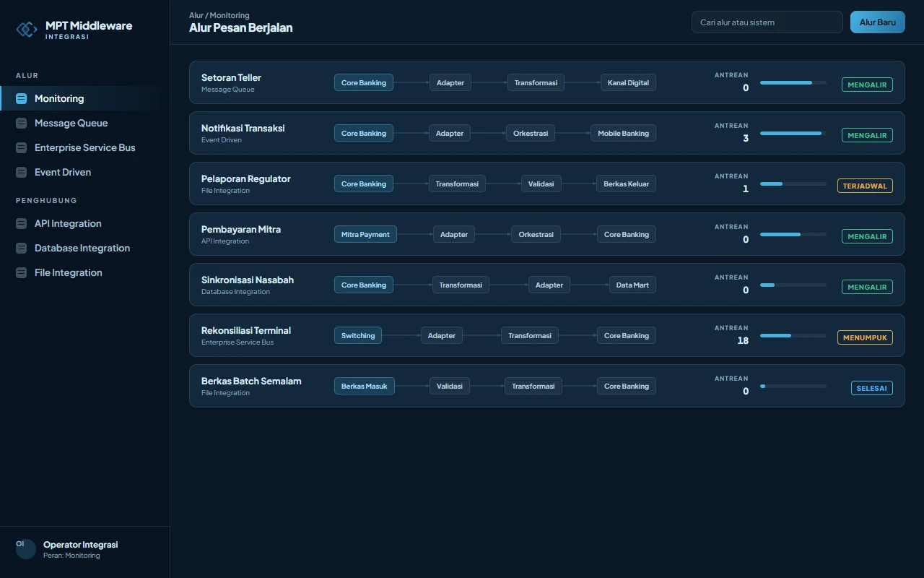Select the TERJADWAL badge on Pelaporan Regulator

pyautogui.click(x=865, y=186)
